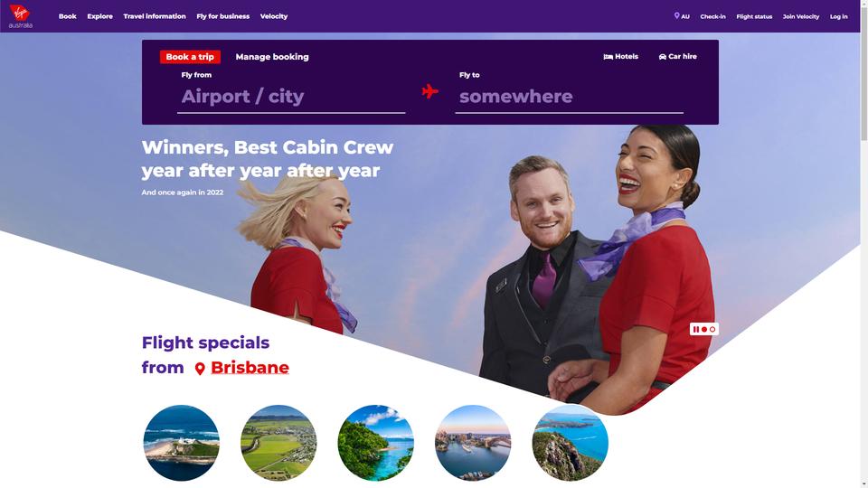Open the Check-in link

tap(712, 16)
